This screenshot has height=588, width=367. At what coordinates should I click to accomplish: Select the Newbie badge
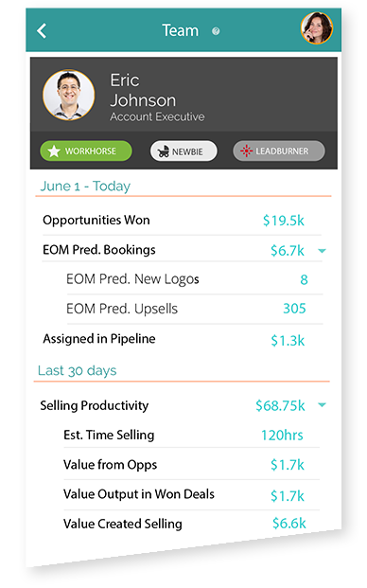tap(183, 151)
